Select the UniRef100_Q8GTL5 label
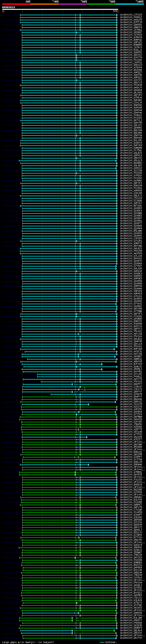The height and width of the screenshot is (644, 146). tap(131, 82)
